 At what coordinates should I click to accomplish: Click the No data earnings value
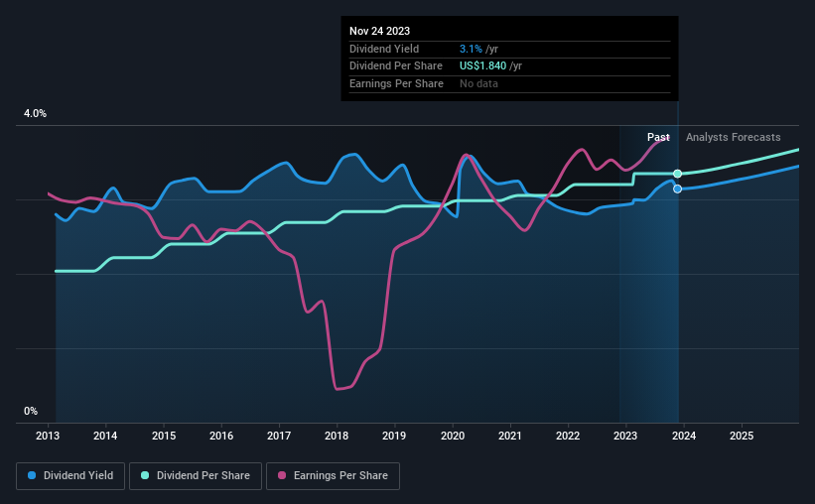478,83
